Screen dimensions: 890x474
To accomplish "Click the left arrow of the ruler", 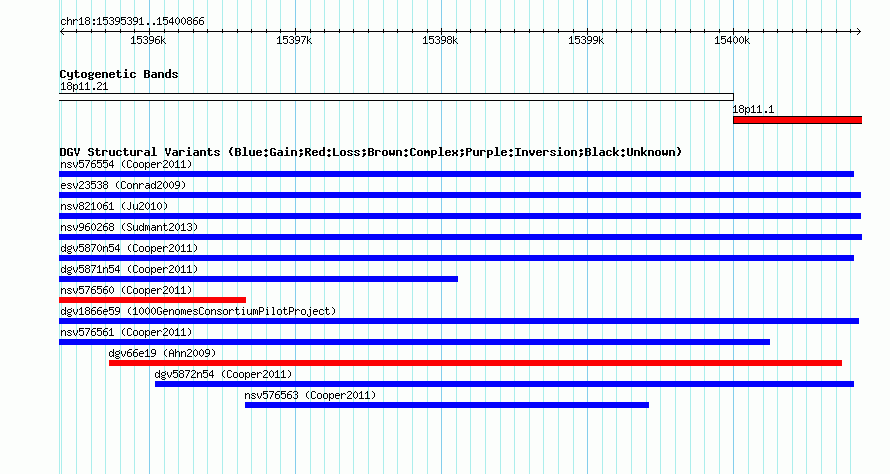I will (x=62, y=32).
